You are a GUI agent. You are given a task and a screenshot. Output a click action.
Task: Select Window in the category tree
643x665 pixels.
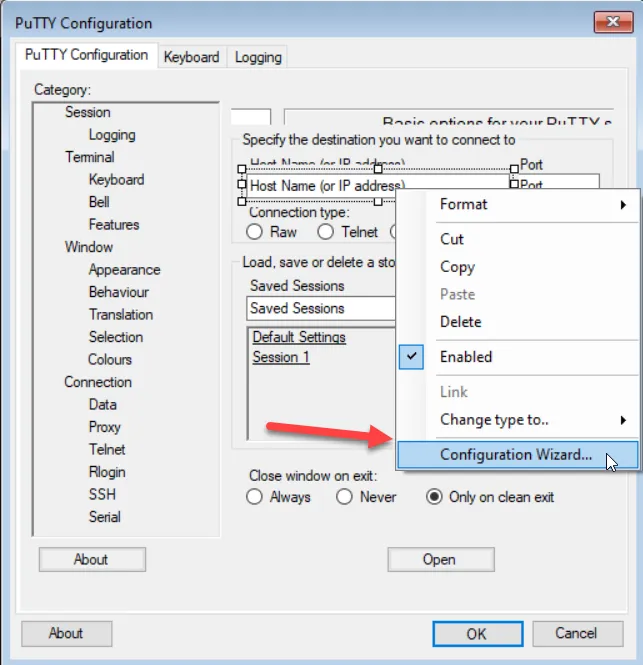[89, 247]
